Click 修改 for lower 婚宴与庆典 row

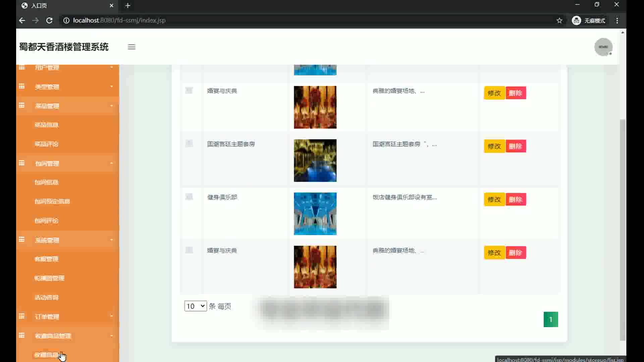coord(494,253)
